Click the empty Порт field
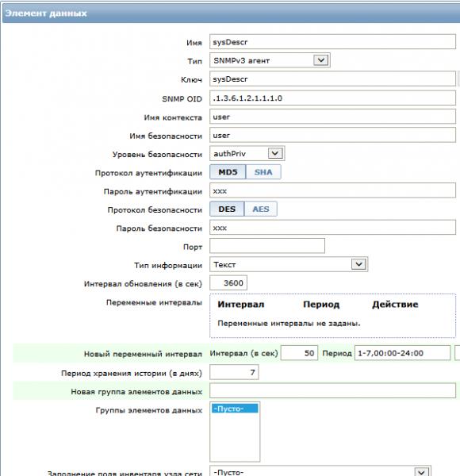 (267, 246)
